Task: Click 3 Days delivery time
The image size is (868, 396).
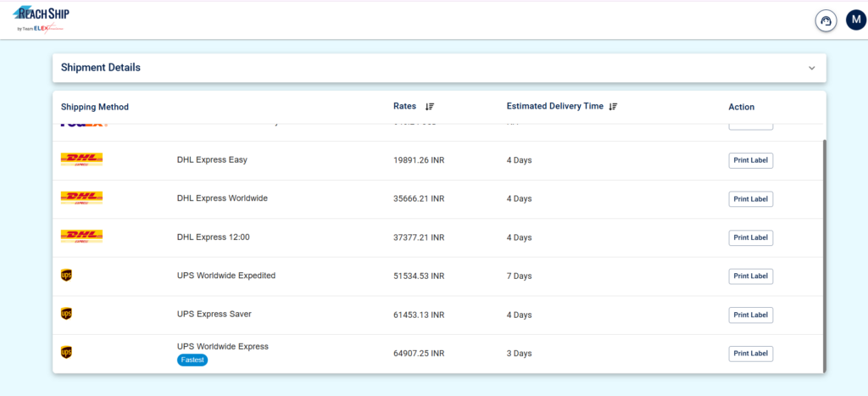Action: (520, 353)
